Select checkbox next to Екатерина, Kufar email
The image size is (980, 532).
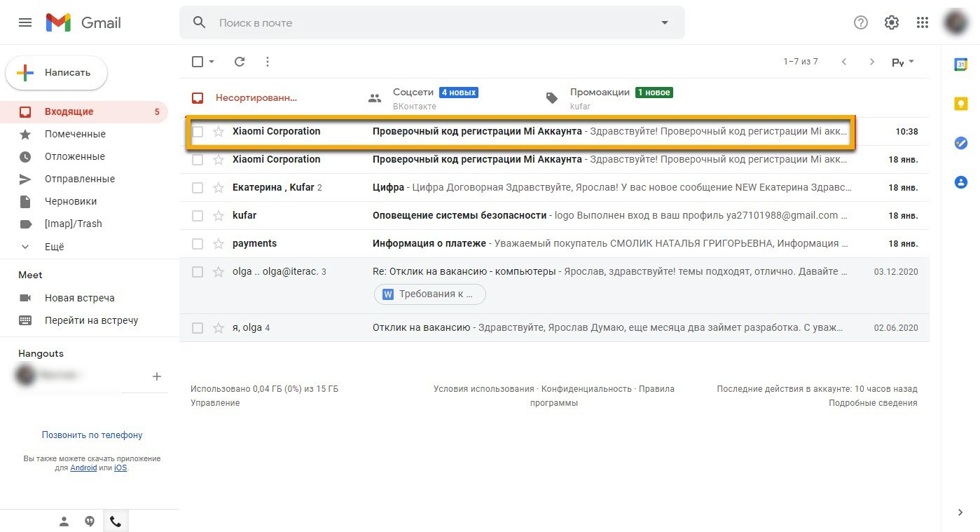click(x=198, y=188)
